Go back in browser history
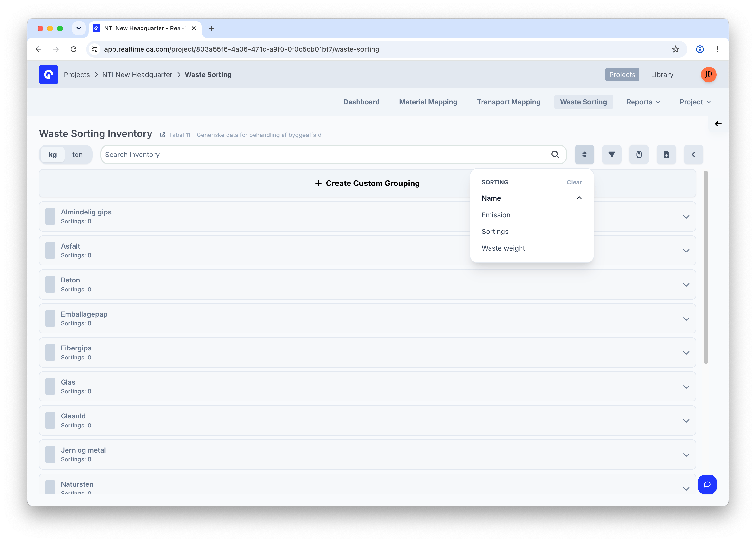 click(x=39, y=49)
